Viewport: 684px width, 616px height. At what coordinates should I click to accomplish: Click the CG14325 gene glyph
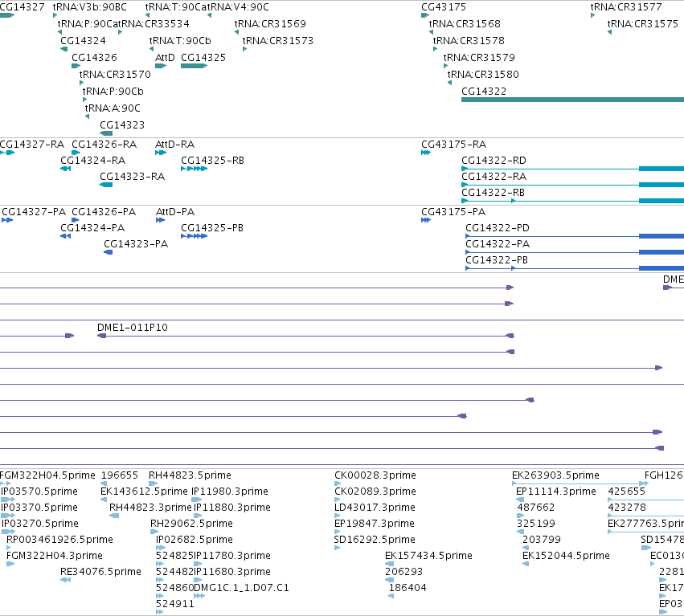(194, 66)
